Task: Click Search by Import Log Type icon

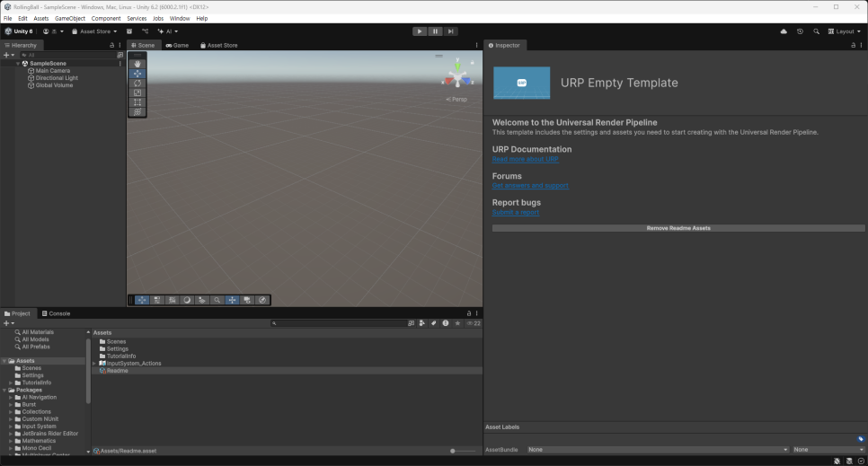Action: (445, 323)
